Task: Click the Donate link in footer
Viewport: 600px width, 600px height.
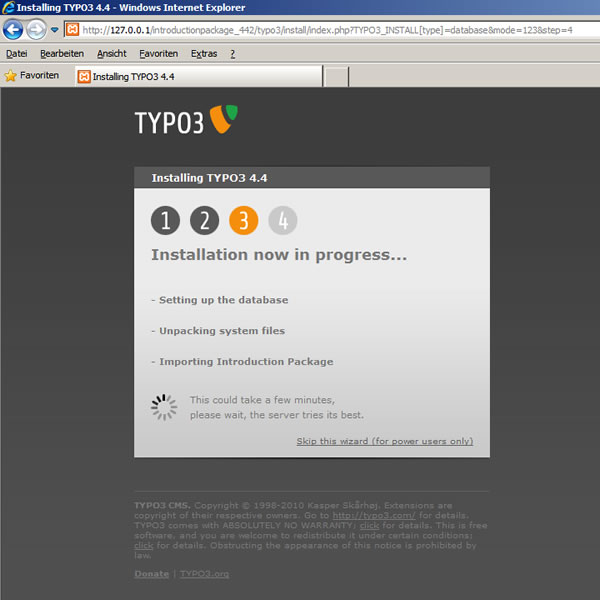Action: tap(151, 574)
